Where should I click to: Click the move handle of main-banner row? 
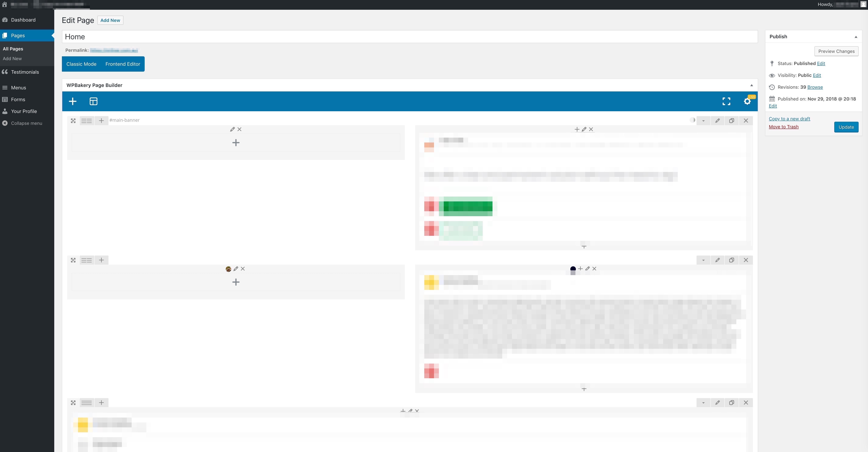point(73,121)
